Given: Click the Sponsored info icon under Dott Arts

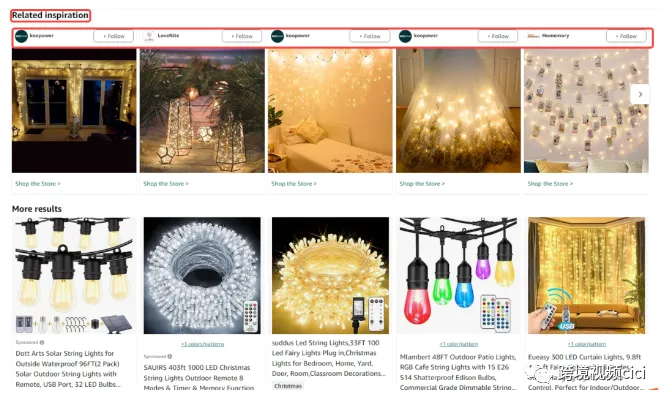Looking at the screenshot, I should (x=42, y=342).
